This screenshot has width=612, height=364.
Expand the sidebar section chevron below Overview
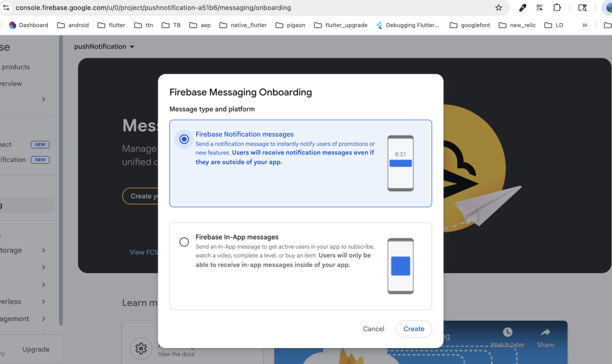43,100
